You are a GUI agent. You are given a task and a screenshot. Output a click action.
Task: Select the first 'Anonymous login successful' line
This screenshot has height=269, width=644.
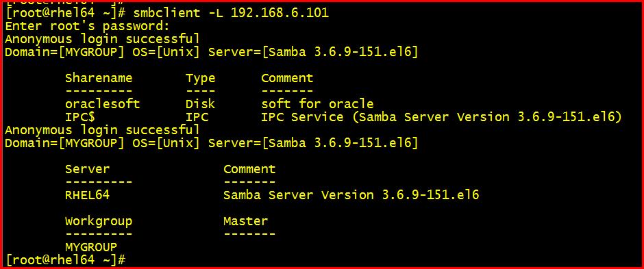pyautogui.click(x=102, y=40)
